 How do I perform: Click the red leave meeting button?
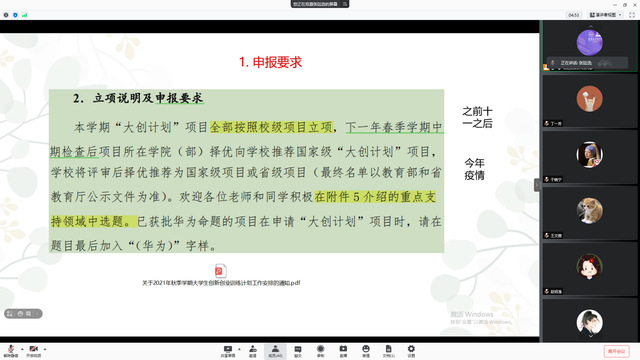pos(616,351)
